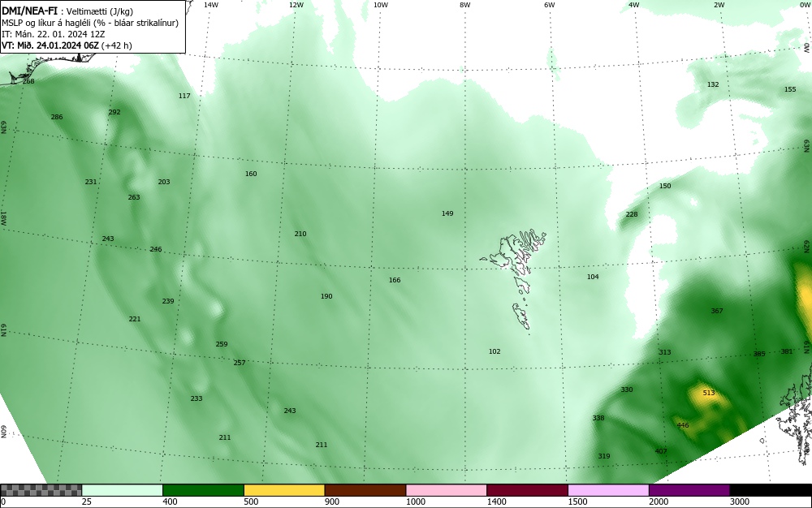The height and width of the screenshot is (508, 812).
Task: Click the yellow 500–900 legend swatch
Action: tap(284, 490)
